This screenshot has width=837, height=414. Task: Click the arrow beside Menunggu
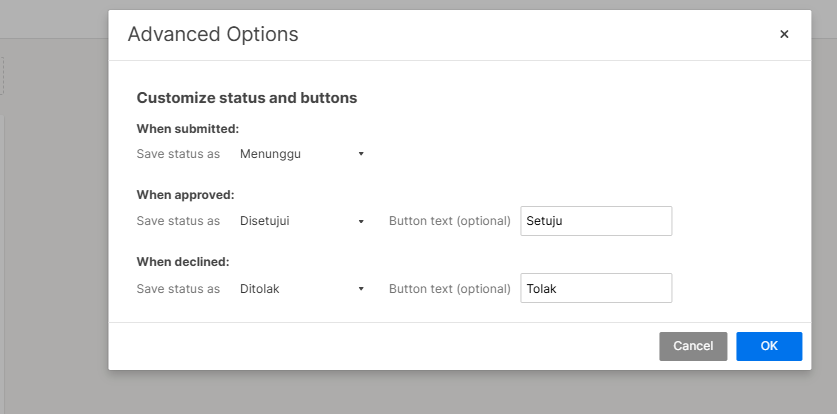click(x=361, y=154)
